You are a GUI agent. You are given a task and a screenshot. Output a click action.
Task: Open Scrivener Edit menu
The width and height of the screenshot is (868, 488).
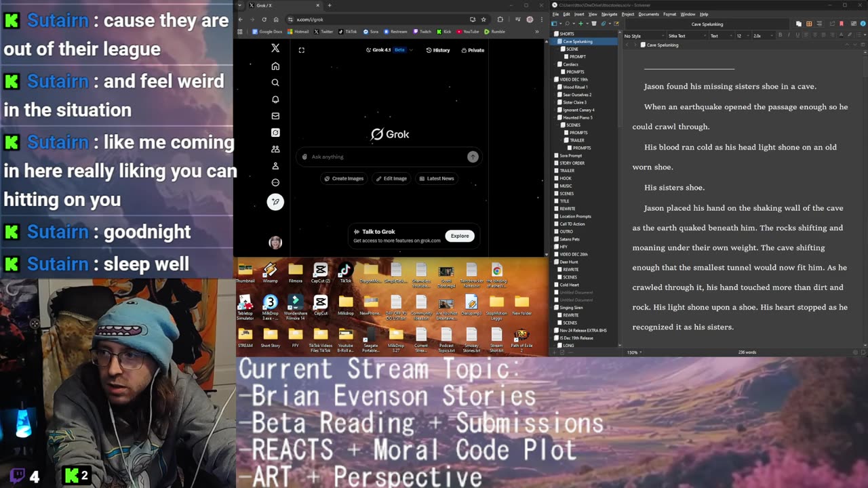point(566,14)
